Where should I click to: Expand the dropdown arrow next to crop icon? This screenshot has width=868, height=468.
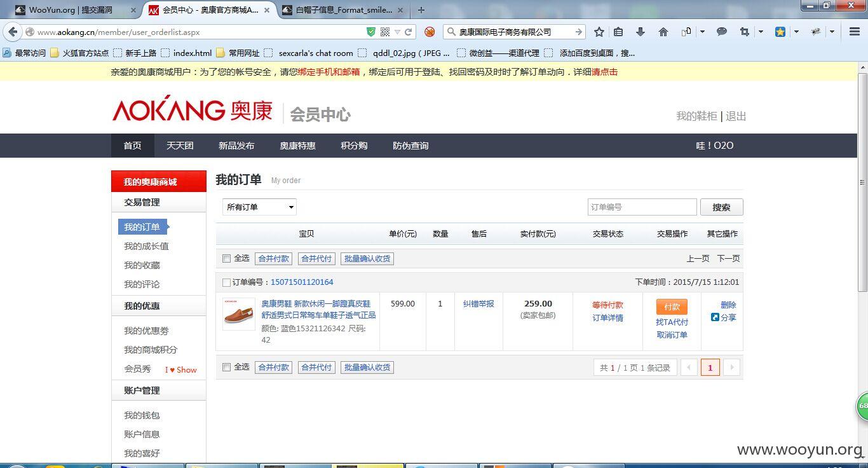click(x=760, y=32)
